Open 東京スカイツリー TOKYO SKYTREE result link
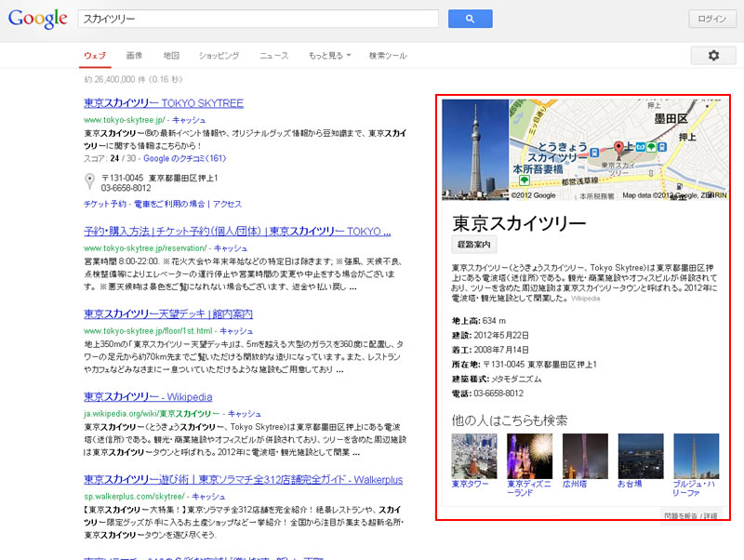This screenshot has height=560, width=744. tap(163, 104)
